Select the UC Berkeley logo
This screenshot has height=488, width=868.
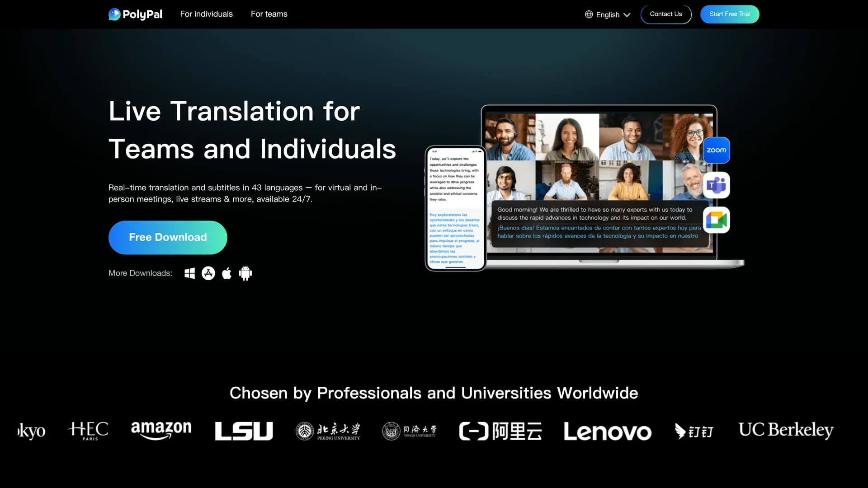[x=786, y=430]
